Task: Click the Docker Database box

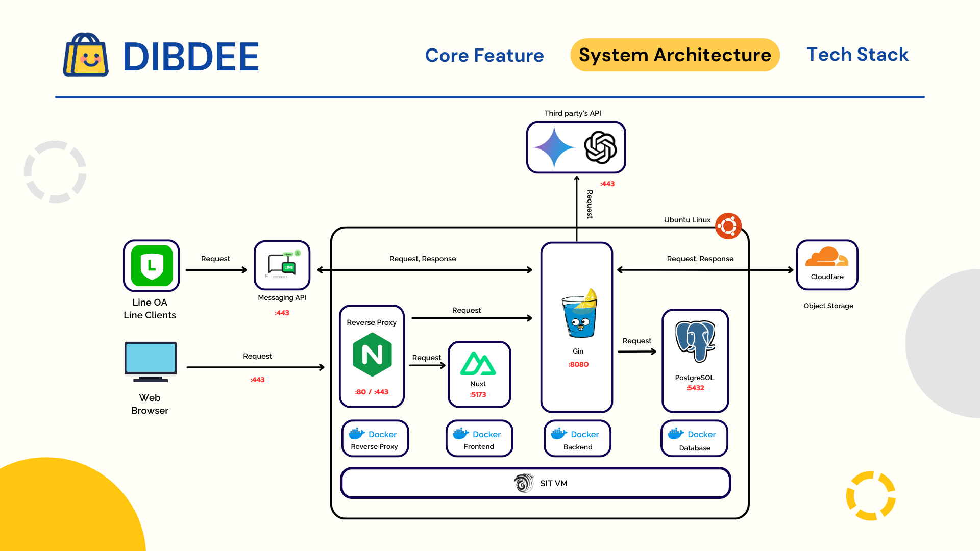Action: [694, 439]
